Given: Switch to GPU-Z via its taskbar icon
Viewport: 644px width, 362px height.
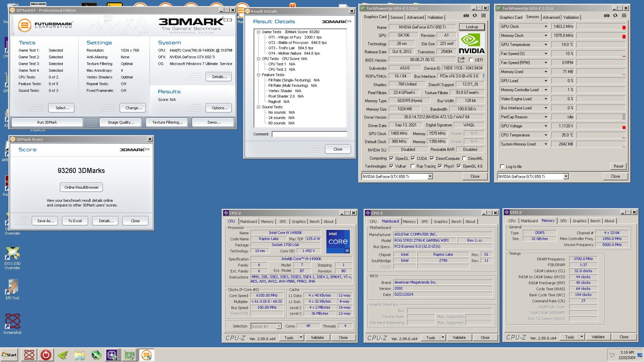Looking at the screenshot, I should pyautogui.click(x=129, y=355).
